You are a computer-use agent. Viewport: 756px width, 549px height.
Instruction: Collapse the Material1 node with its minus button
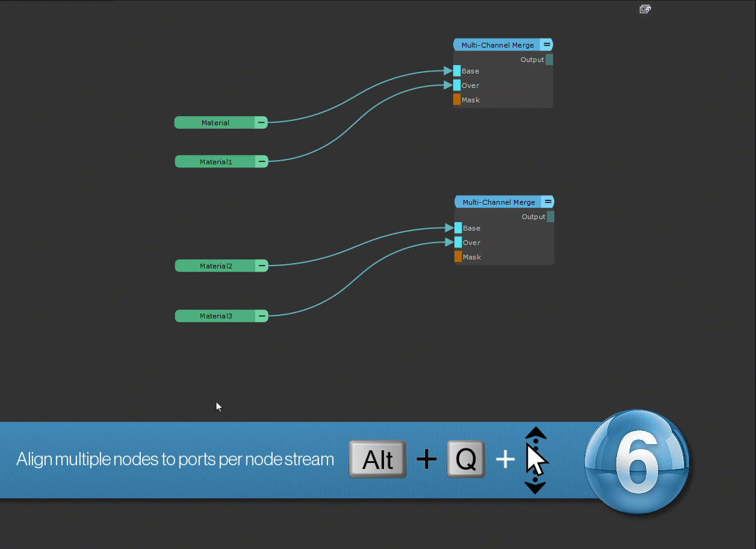[x=261, y=162]
